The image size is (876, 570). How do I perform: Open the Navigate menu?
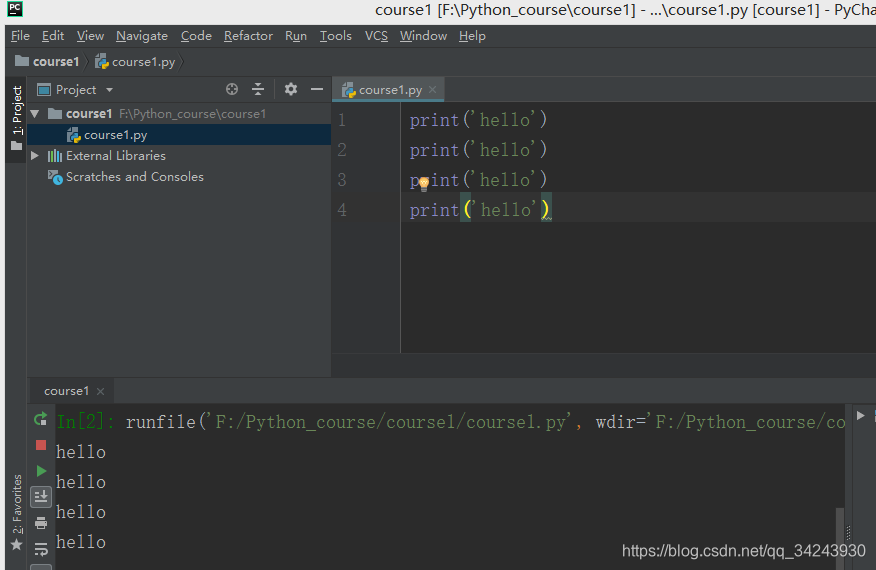(x=142, y=36)
